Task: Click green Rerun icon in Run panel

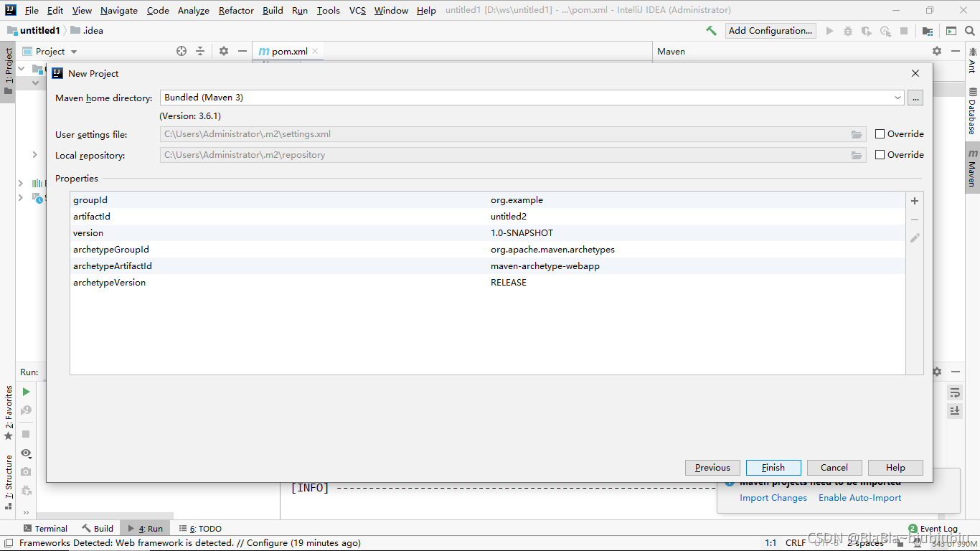Action: 26,392
